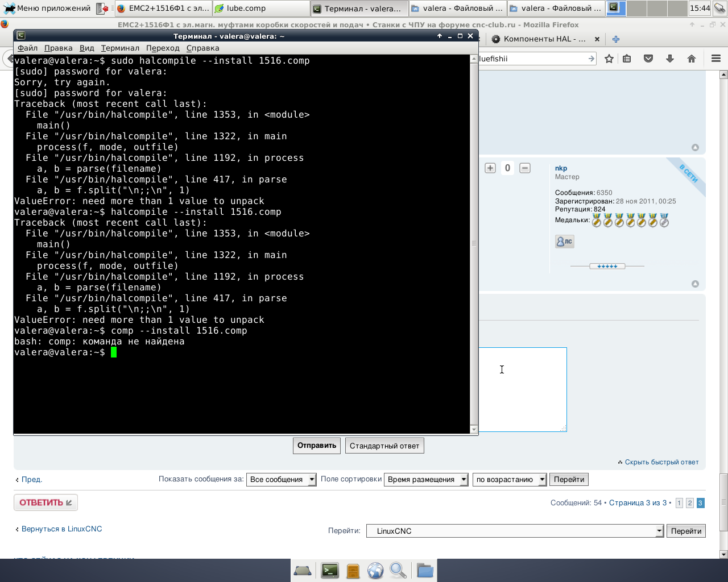Launch the terminal from the dock

click(x=330, y=570)
